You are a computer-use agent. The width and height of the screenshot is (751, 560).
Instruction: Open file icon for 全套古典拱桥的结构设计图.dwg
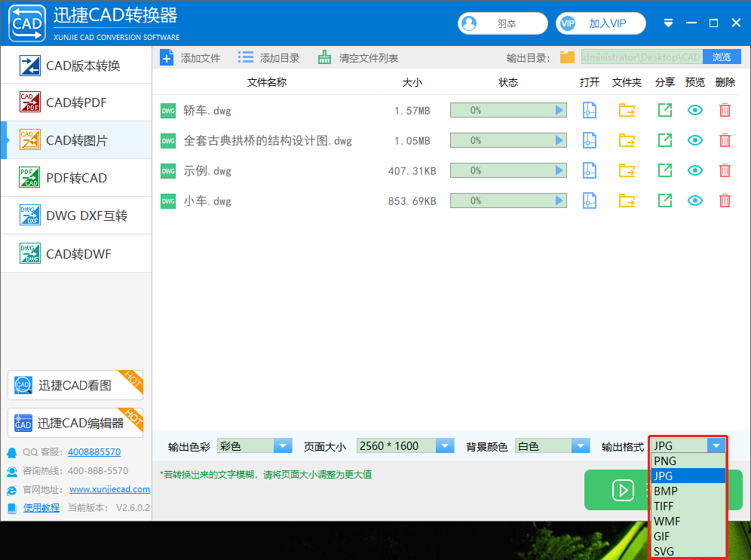coord(589,141)
